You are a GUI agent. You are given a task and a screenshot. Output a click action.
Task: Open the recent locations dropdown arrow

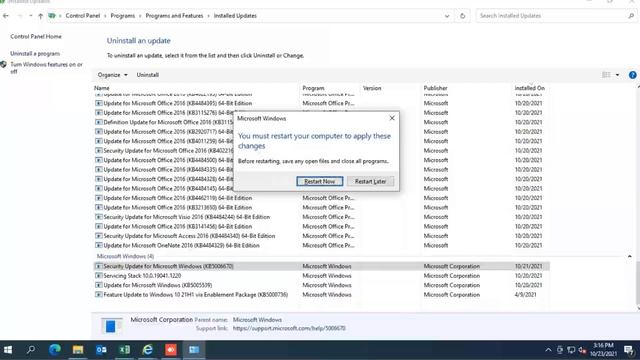(31, 16)
